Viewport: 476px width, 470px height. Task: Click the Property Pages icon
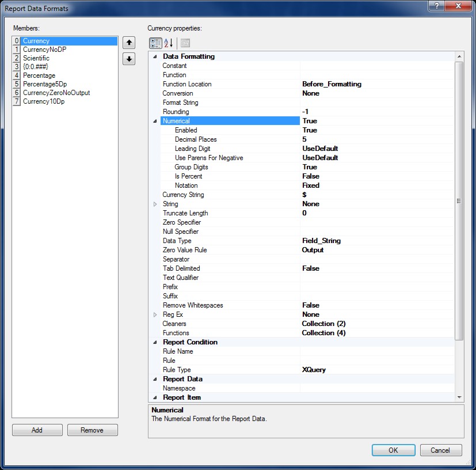click(x=185, y=43)
